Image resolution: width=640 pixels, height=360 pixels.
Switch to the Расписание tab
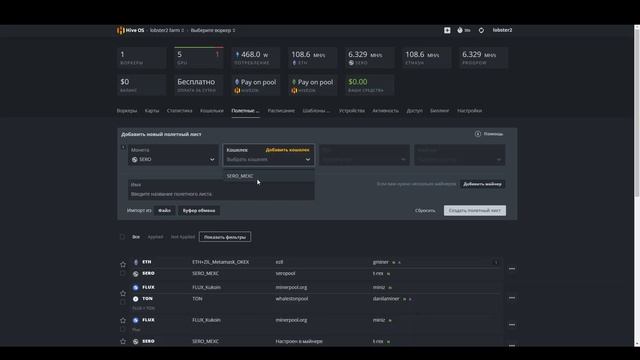[281, 111]
